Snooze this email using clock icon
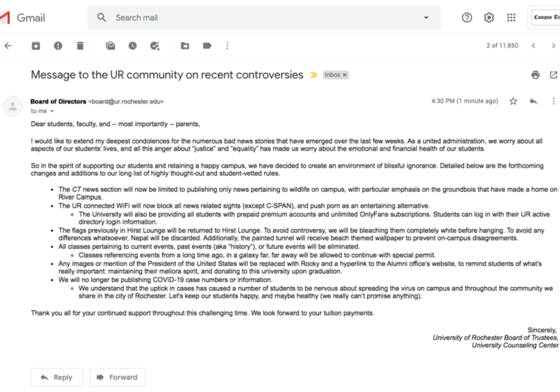Screen dimensions: 560x392 tap(132, 45)
